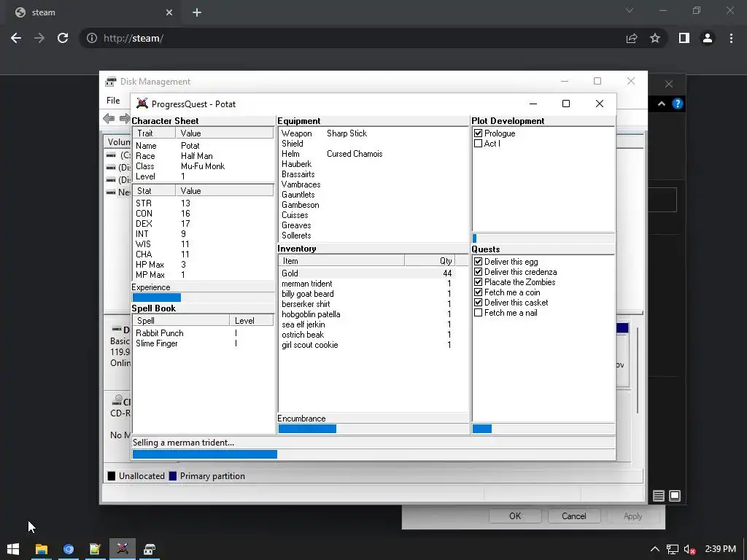Viewport: 747px width, 560px height.
Task: Click the black Unallocated legend swatch
Action: click(x=112, y=476)
